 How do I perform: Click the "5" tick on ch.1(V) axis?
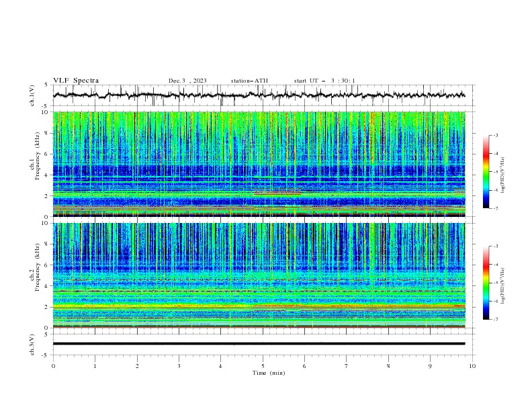(x=46, y=85)
